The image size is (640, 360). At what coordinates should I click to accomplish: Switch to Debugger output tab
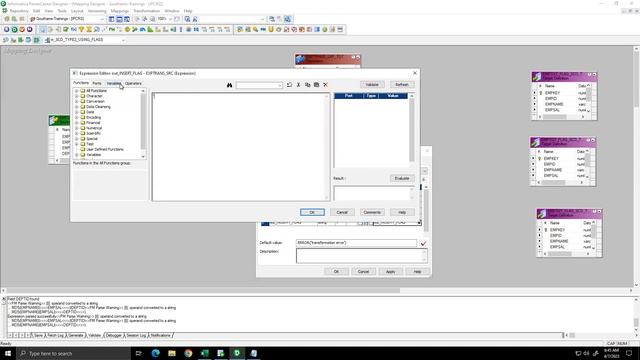(x=113, y=335)
